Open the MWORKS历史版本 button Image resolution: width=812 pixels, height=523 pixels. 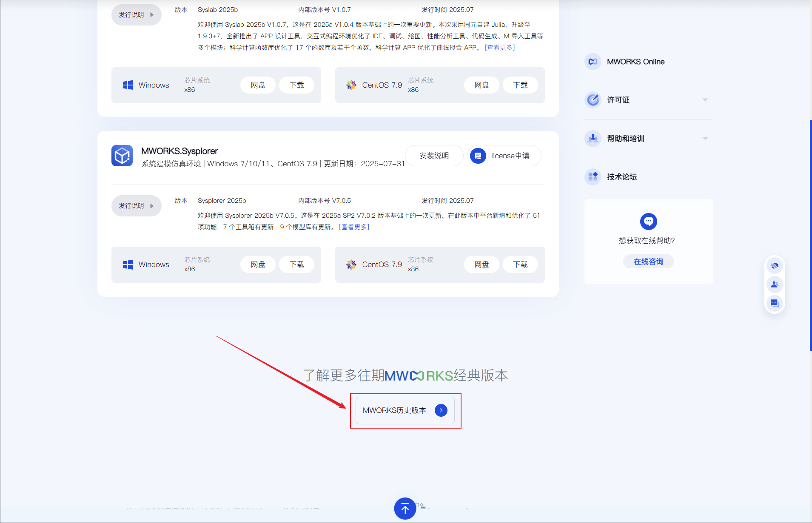(x=405, y=410)
